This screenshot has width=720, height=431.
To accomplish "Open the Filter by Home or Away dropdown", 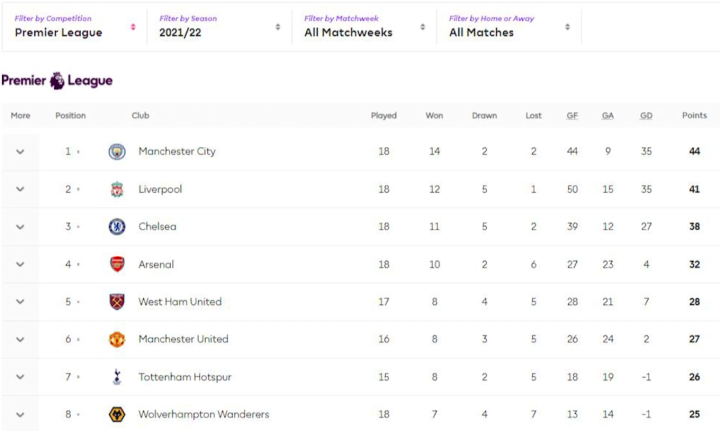I will click(x=510, y=27).
